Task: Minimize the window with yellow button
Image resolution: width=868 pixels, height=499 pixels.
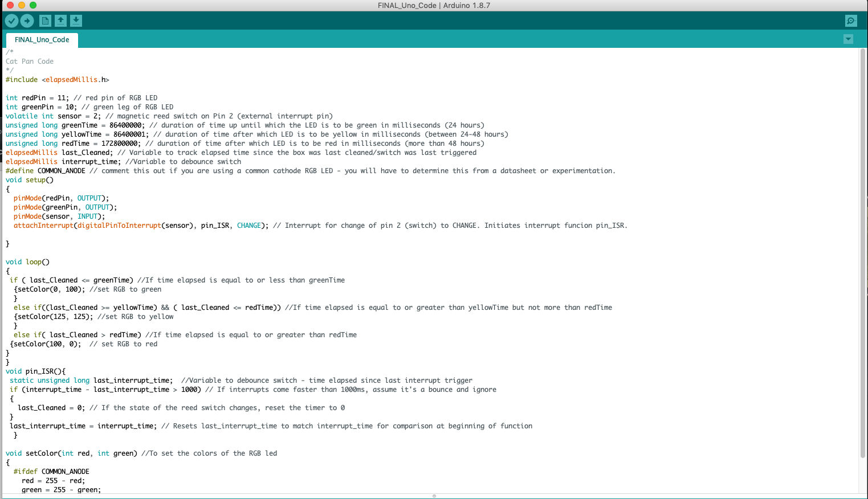Action: (22, 5)
